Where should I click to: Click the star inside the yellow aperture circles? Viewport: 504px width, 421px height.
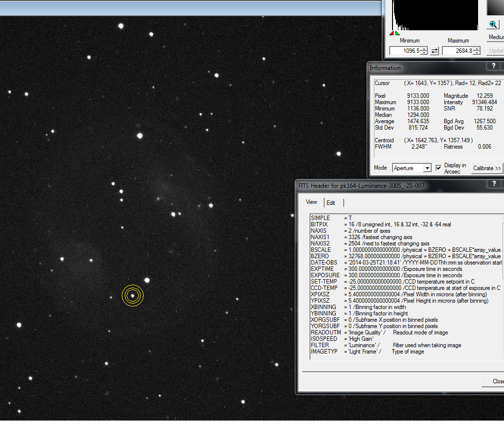[x=132, y=295]
